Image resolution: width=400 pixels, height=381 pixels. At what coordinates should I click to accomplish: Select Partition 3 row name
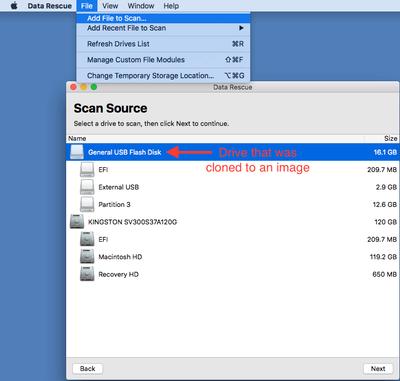pyautogui.click(x=114, y=204)
